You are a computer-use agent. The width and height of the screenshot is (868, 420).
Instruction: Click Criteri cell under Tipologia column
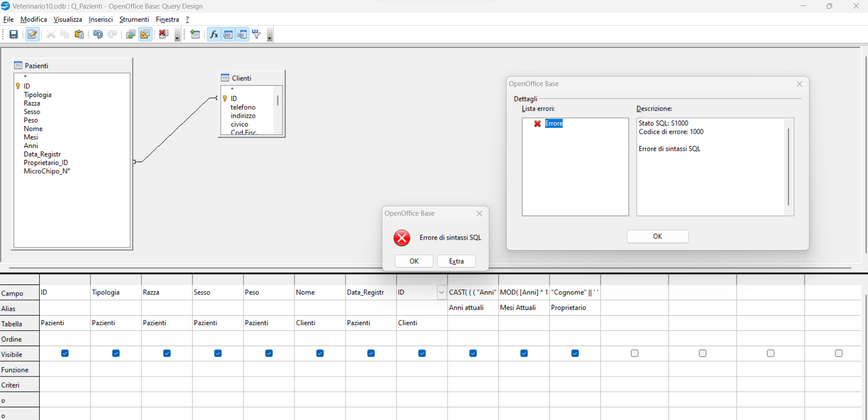point(116,385)
